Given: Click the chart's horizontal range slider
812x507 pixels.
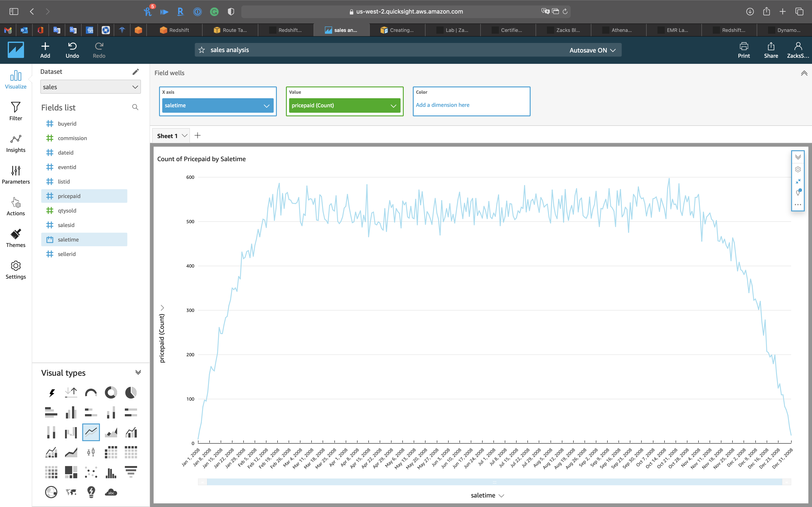Looking at the screenshot, I should (x=494, y=482).
